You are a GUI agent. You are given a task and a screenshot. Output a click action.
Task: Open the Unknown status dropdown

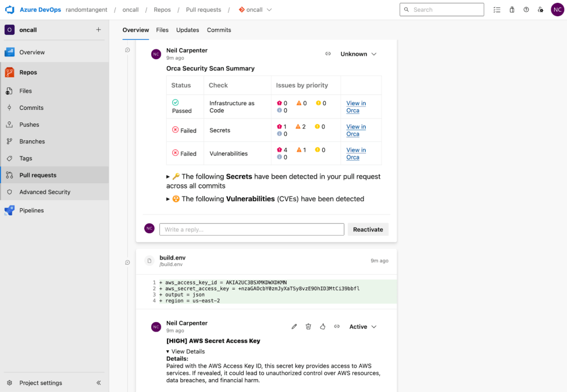pos(358,54)
